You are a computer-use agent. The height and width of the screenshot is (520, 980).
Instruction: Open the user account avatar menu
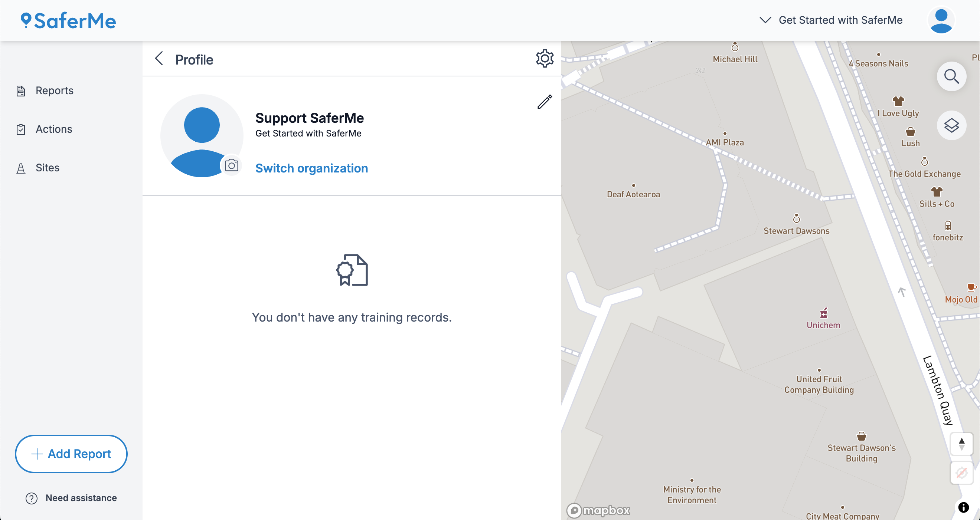pos(941,20)
